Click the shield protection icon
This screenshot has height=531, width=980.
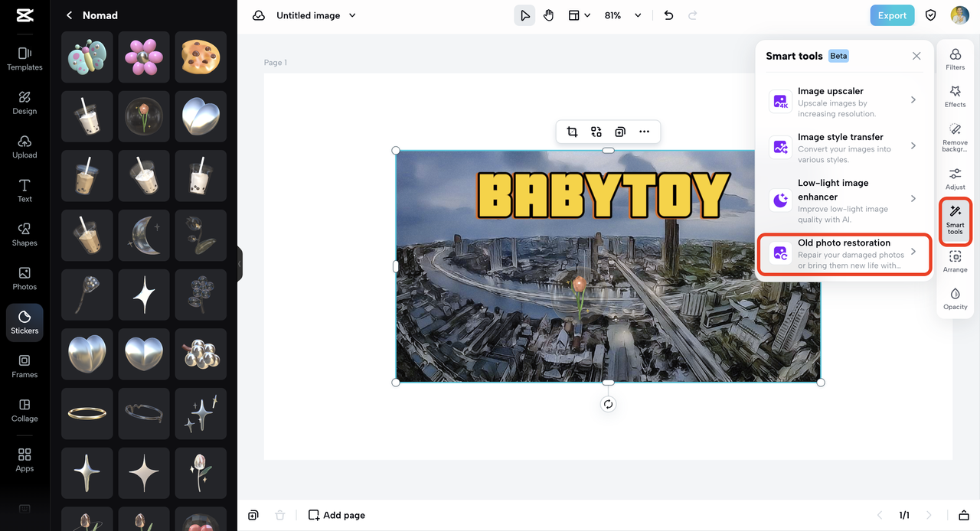click(931, 15)
